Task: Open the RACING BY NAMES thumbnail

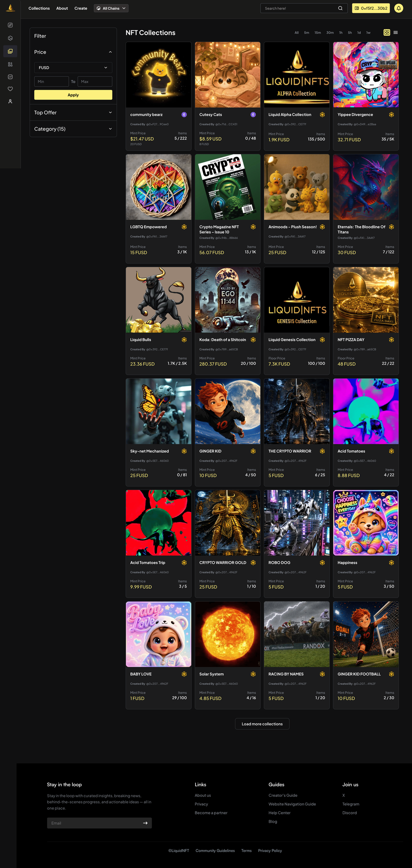Action: (297, 634)
